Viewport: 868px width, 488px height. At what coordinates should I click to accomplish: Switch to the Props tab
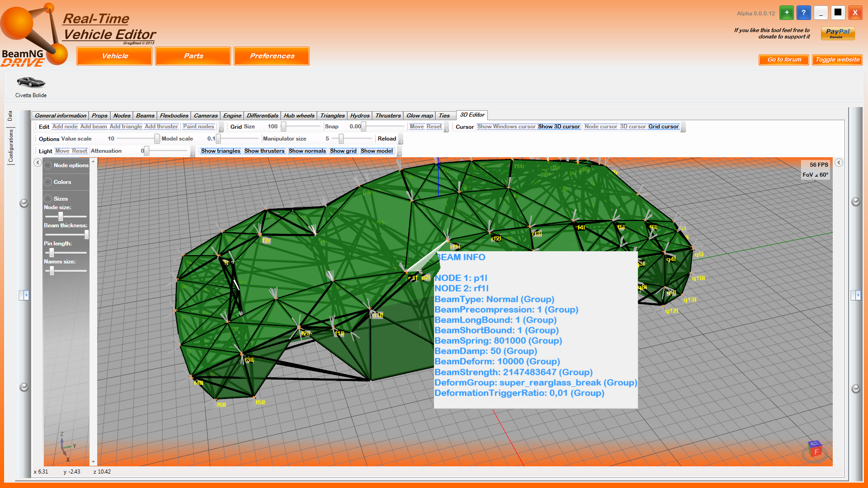[x=99, y=116]
